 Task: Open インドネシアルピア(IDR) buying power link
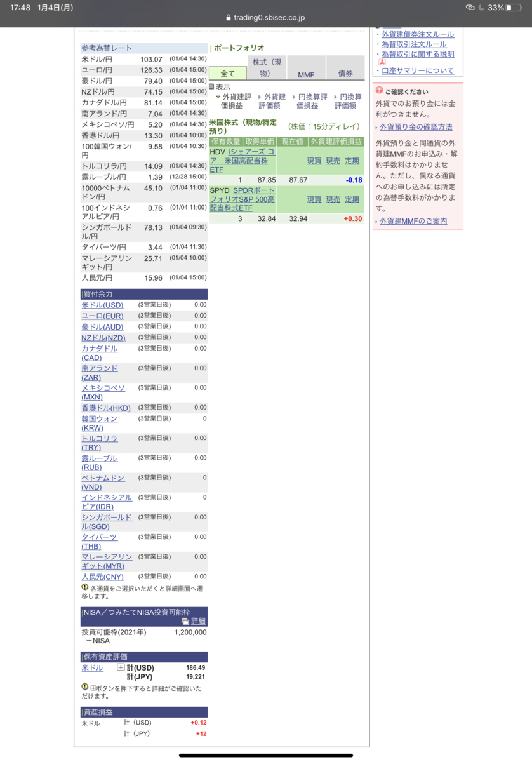pos(107,502)
